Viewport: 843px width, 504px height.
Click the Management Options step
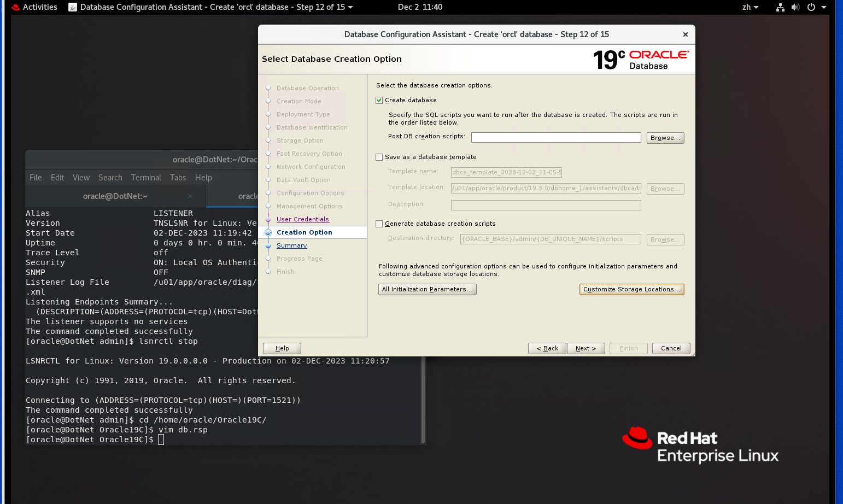[309, 207]
